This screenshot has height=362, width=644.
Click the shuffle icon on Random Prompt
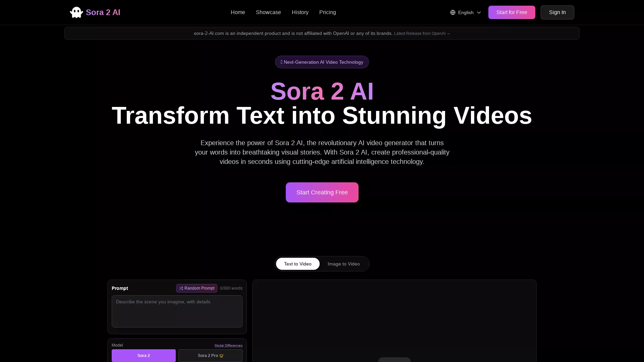[x=181, y=288]
